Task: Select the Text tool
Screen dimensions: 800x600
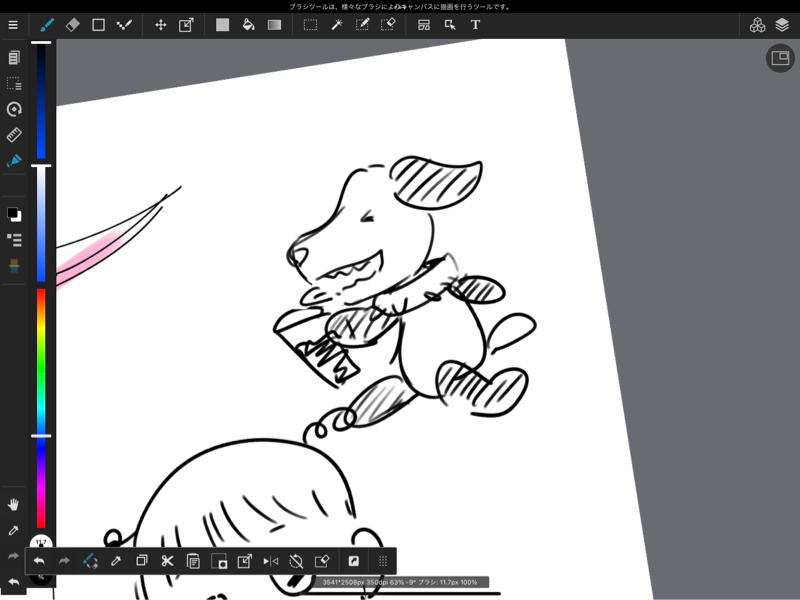Action: [475, 24]
